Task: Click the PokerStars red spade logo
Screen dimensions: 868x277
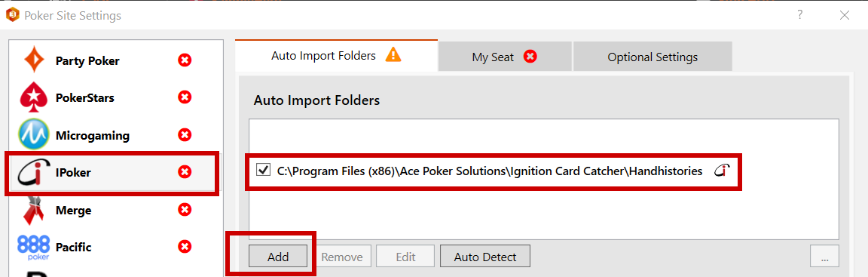Action: coord(34,98)
